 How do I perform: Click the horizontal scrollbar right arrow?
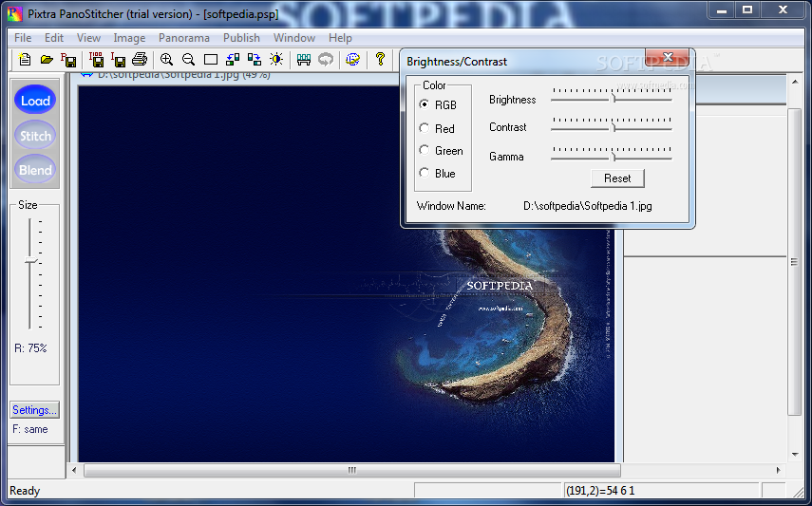click(x=779, y=470)
